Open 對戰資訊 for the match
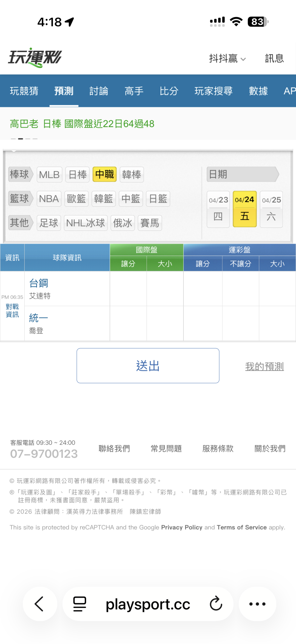 pyautogui.click(x=12, y=311)
